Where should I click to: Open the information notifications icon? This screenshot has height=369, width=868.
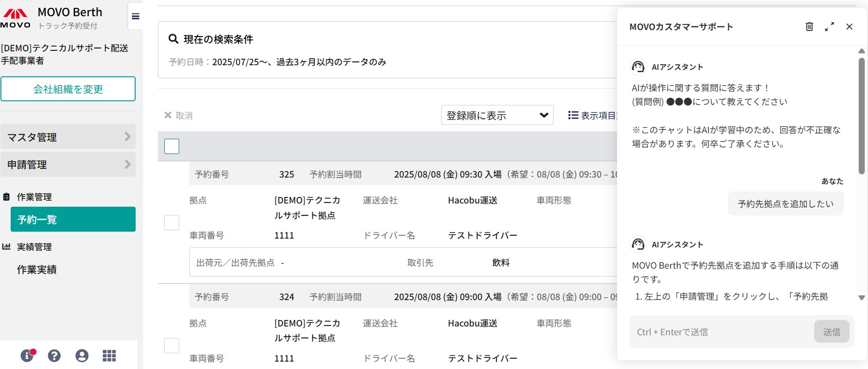[x=27, y=355]
